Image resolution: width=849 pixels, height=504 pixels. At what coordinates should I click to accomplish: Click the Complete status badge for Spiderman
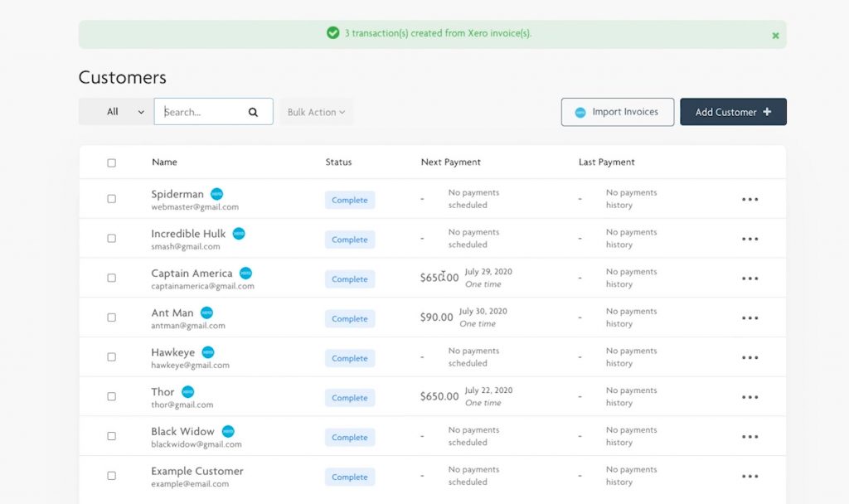point(350,200)
